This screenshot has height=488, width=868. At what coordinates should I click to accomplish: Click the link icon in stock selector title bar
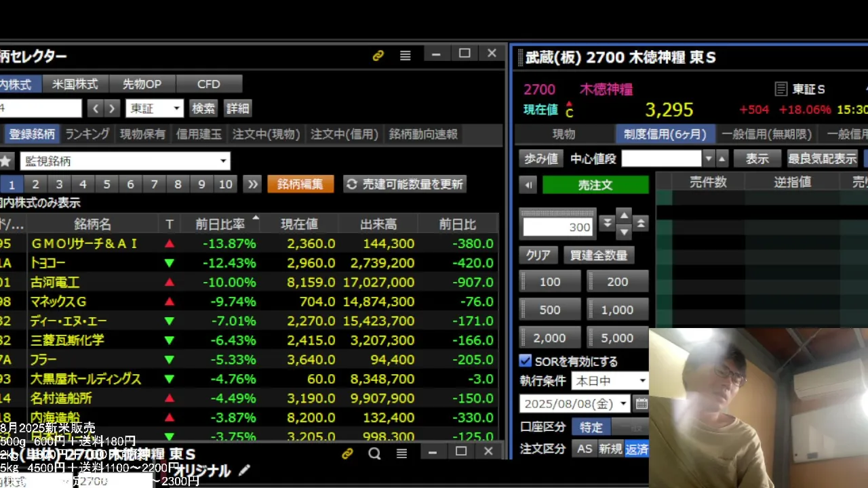tap(378, 56)
